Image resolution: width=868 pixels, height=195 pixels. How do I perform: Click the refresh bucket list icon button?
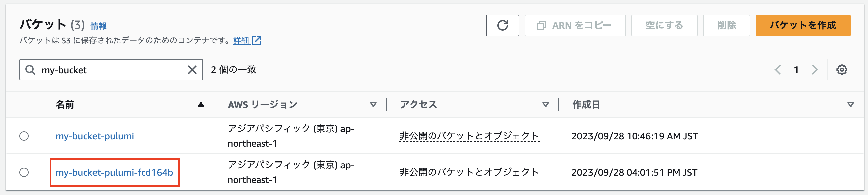(502, 25)
